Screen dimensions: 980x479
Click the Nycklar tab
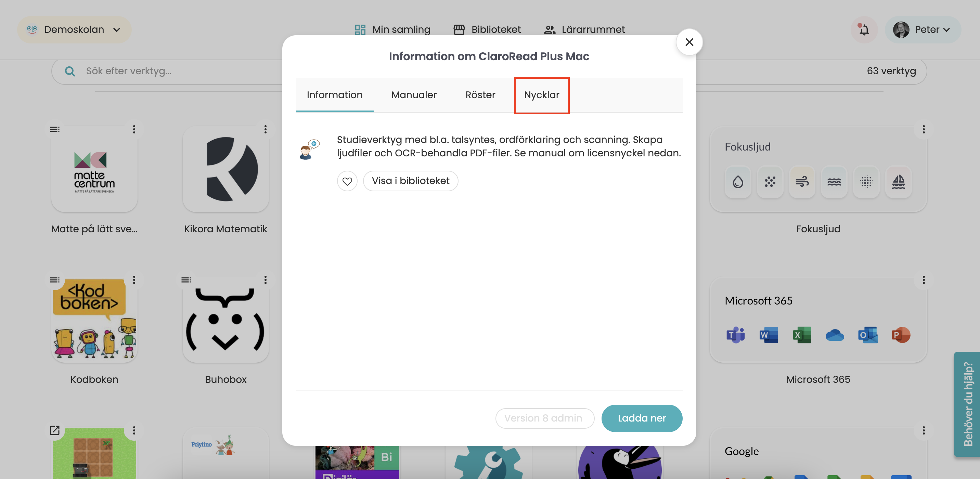(x=541, y=94)
